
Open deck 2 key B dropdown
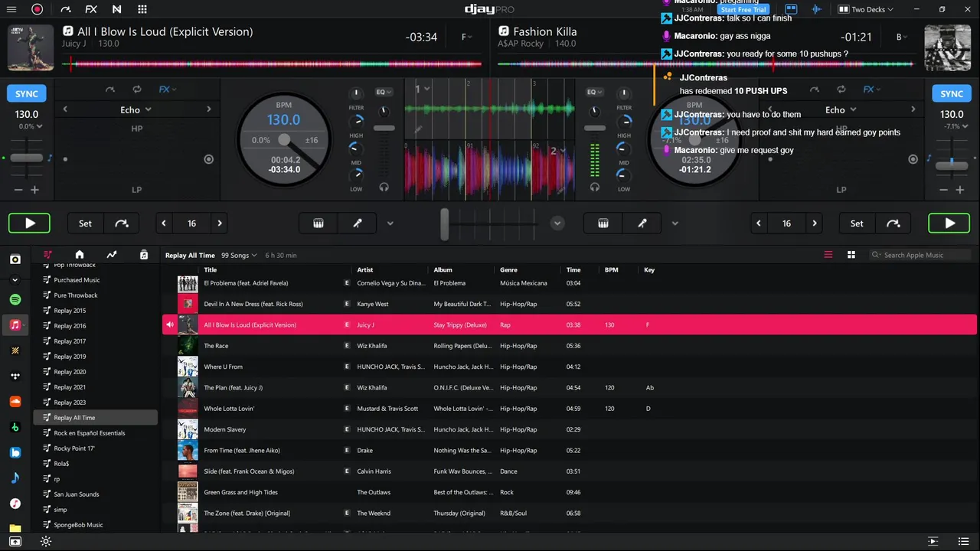click(901, 37)
